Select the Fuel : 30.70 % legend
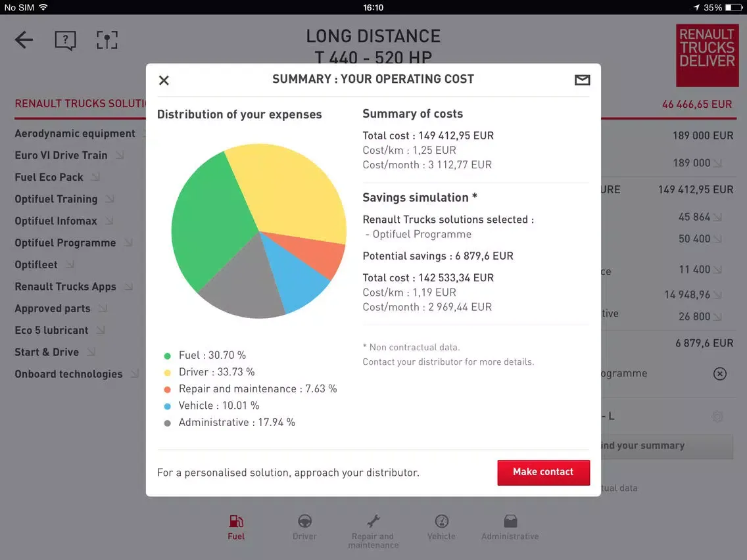This screenshot has height=560, width=747. click(x=205, y=355)
